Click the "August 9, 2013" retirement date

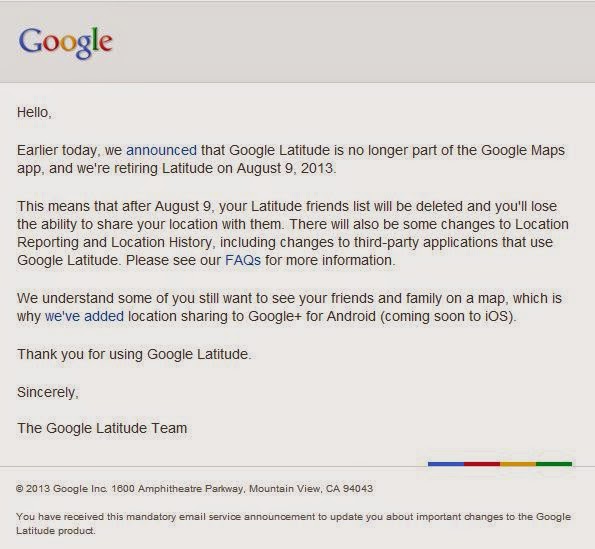pos(286,168)
